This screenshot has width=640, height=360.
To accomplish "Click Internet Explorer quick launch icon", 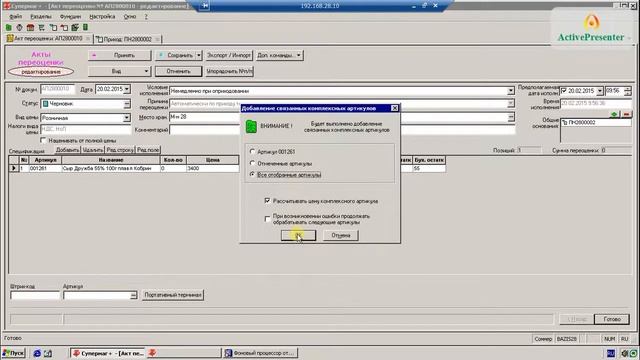I will [x=37, y=353].
